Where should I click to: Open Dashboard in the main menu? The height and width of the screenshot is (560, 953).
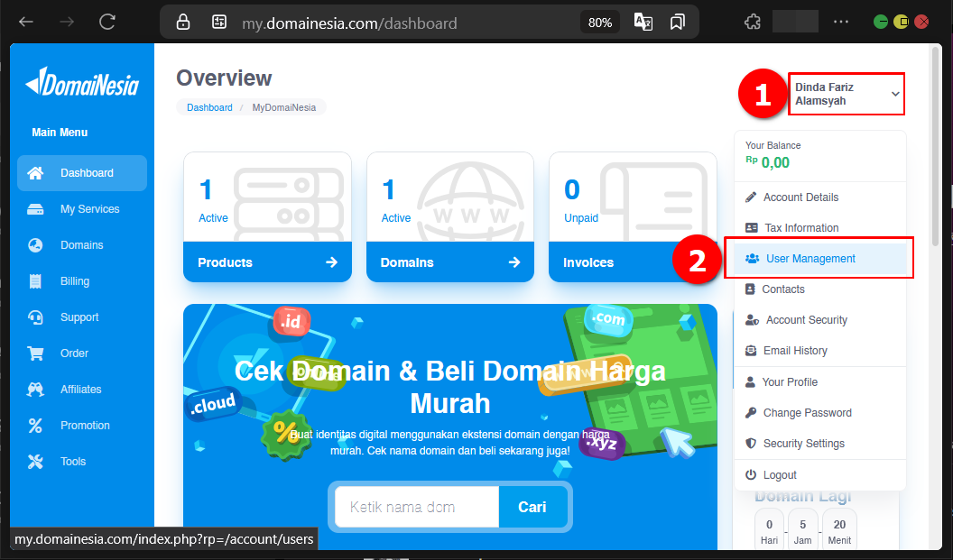click(82, 173)
